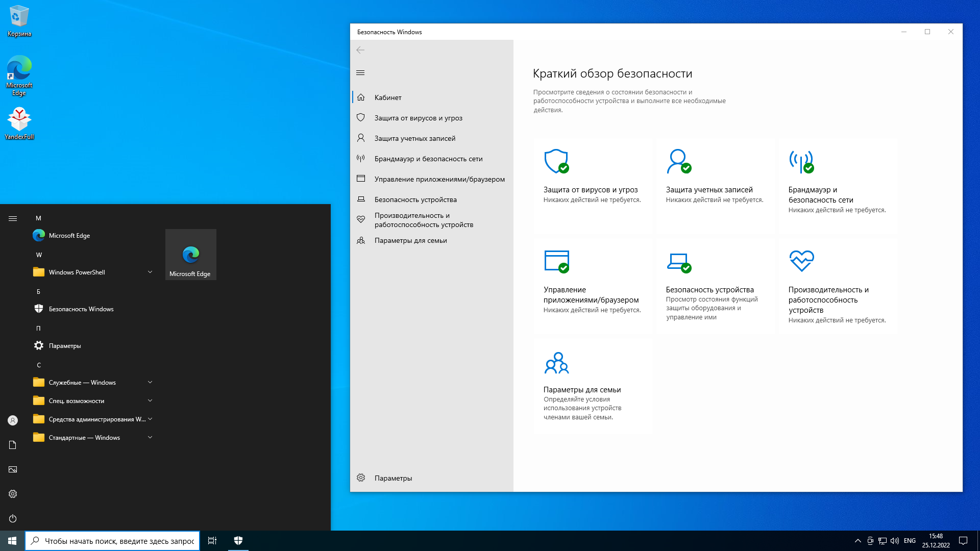Click the app and browser control window icon
The width and height of the screenshot is (980, 551).
[556, 261]
